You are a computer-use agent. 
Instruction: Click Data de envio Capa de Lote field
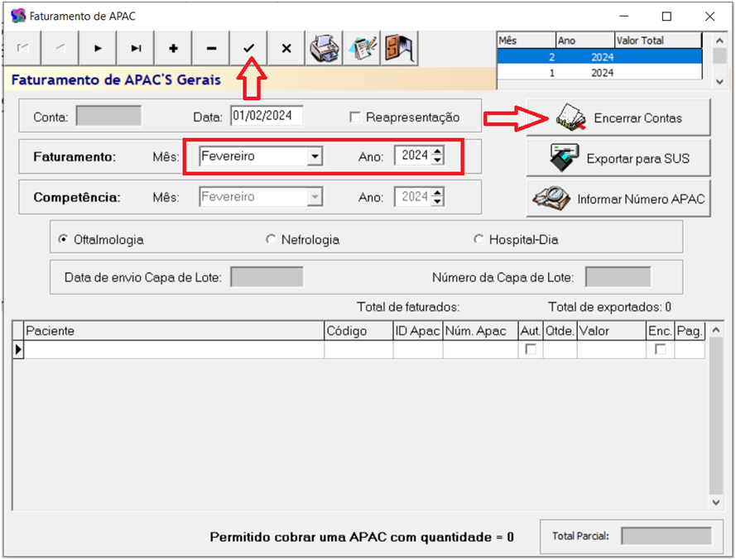(x=267, y=277)
